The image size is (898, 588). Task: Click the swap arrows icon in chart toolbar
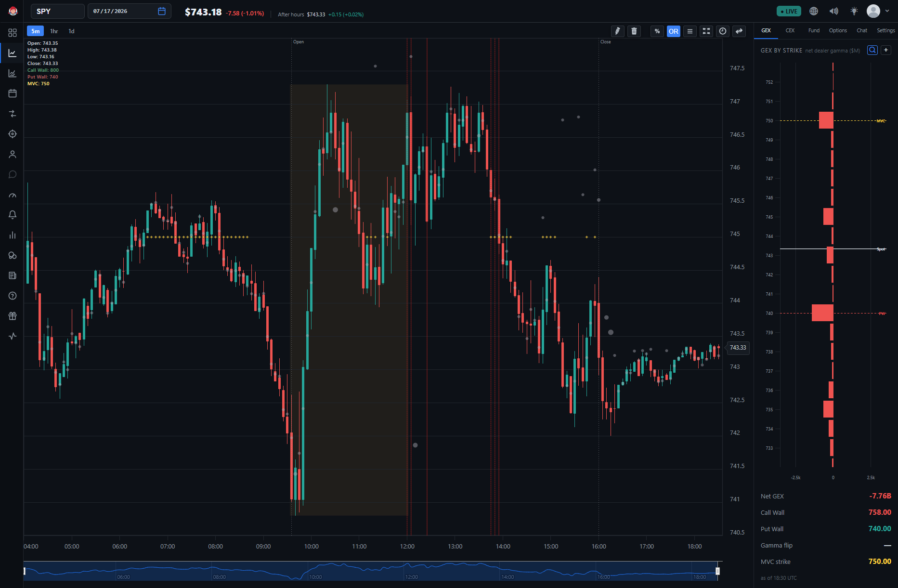(x=739, y=31)
